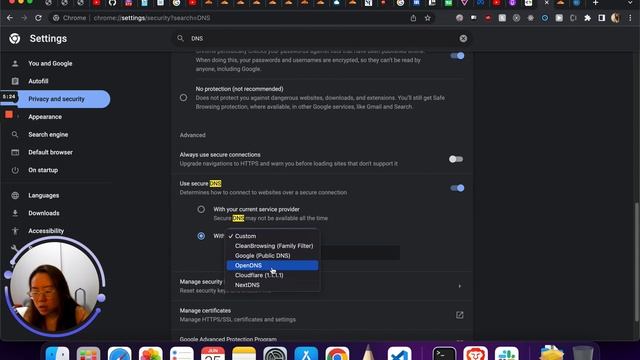640x360 pixels.
Task: Click the download arrow icon for Downloads
Action: 15,213
